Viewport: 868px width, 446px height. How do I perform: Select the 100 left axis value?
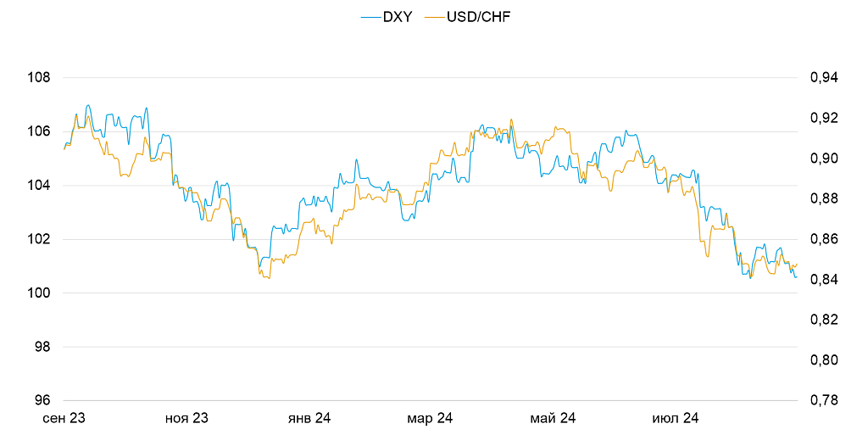(39, 293)
